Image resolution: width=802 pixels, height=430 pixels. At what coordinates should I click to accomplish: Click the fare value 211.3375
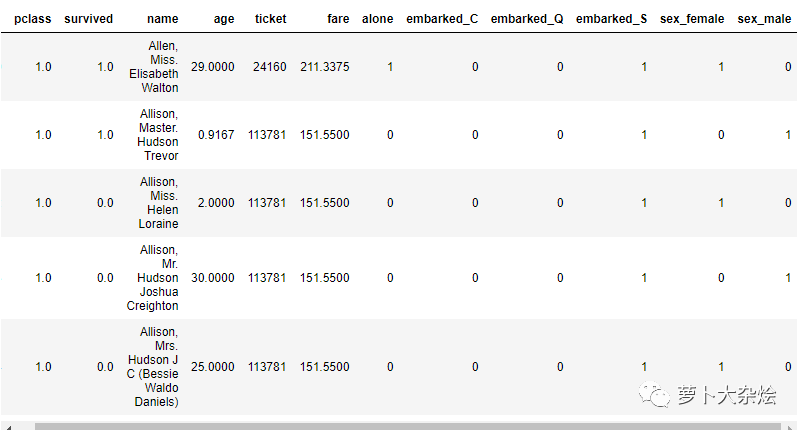(325, 67)
